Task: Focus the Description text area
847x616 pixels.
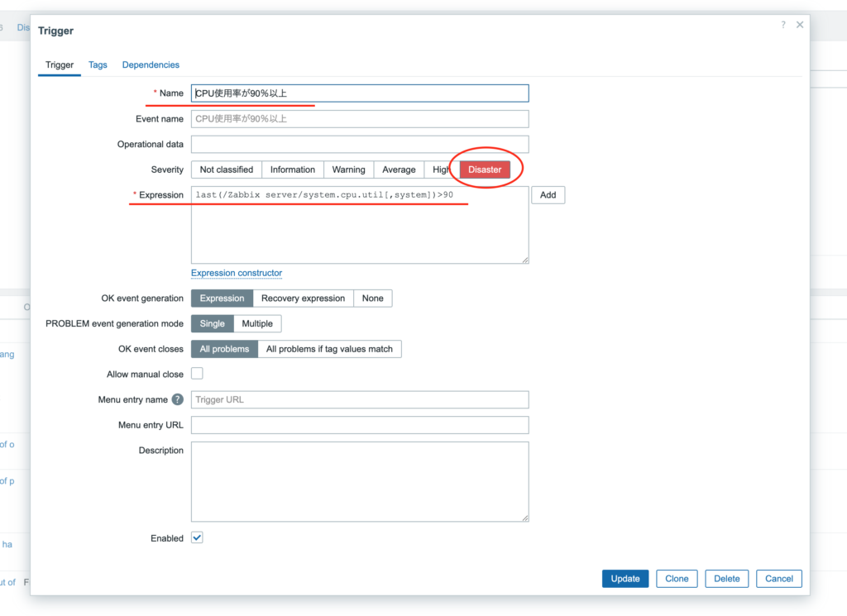Action: click(360, 481)
